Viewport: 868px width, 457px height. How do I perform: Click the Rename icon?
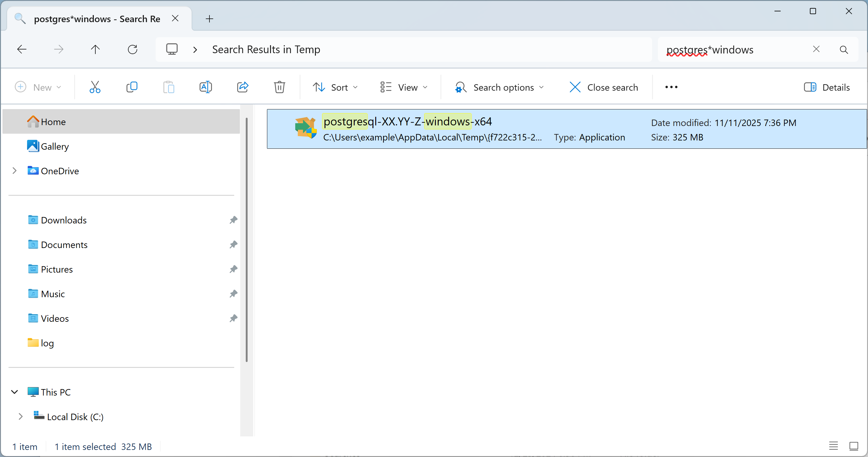(205, 87)
